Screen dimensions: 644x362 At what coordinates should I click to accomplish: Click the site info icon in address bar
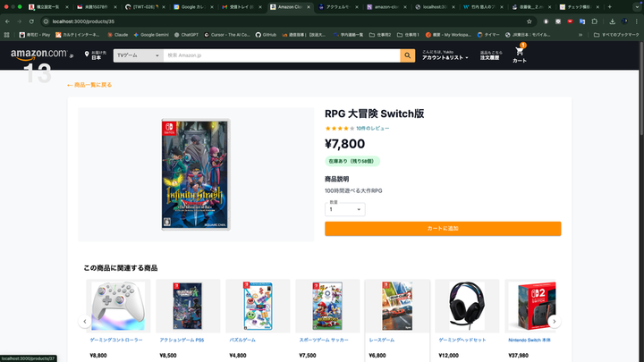pyautogui.click(x=46, y=21)
